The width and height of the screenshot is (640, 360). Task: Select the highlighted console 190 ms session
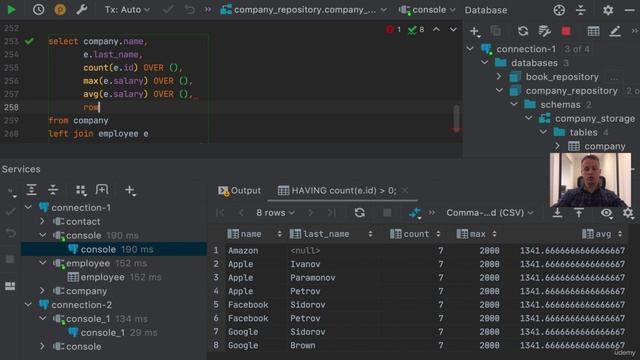[x=114, y=249]
